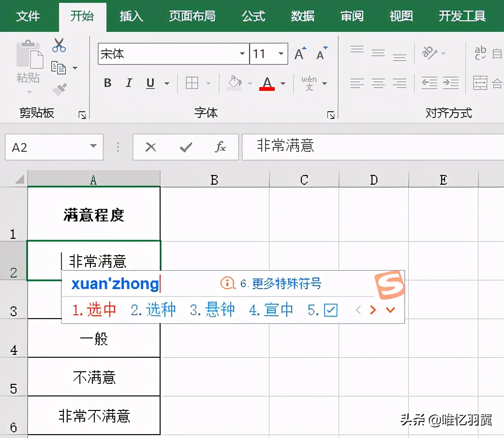Increase indent of cell content
This screenshot has height=438, width=504.
451,83
